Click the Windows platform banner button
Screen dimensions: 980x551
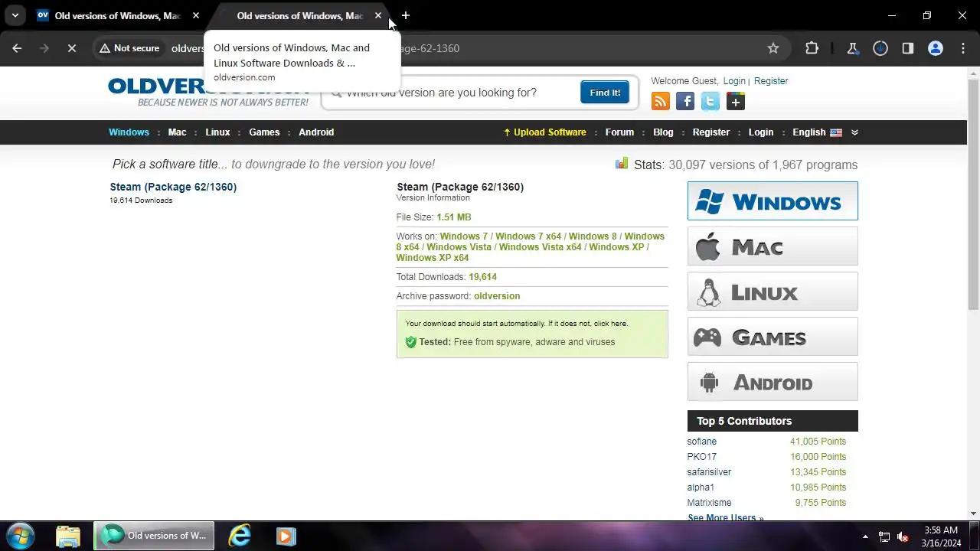coord(773,201)
